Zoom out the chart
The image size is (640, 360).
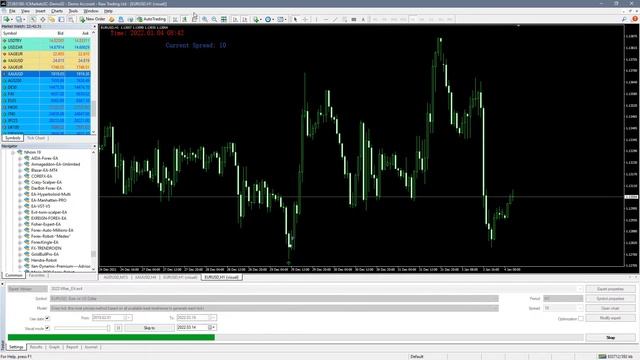point(214,19)
